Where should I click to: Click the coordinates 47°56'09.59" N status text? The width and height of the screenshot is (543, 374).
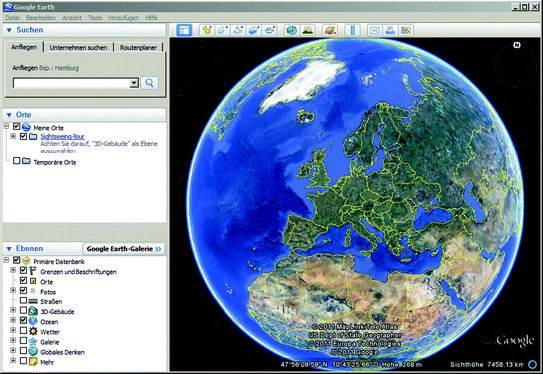304,364
